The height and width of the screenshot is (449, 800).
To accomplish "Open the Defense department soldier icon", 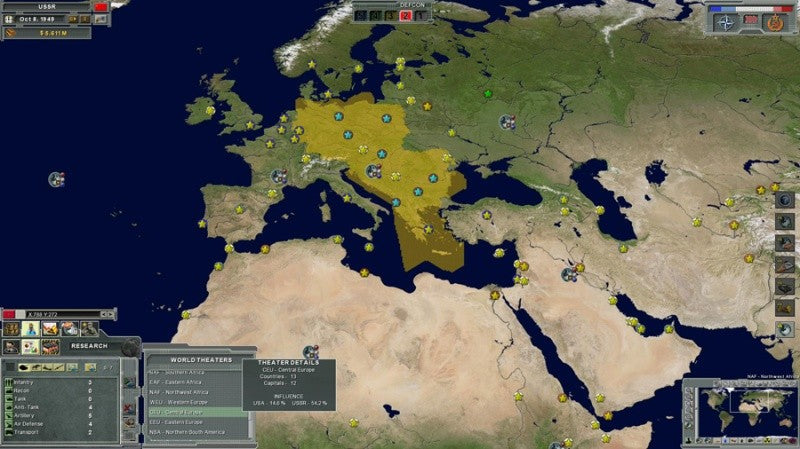I will (x=89, y=329).
